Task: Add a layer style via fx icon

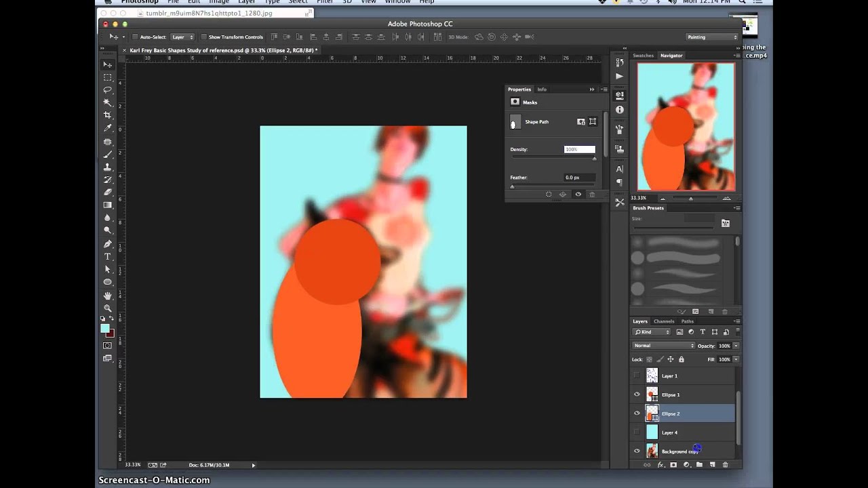Action: 660,465
